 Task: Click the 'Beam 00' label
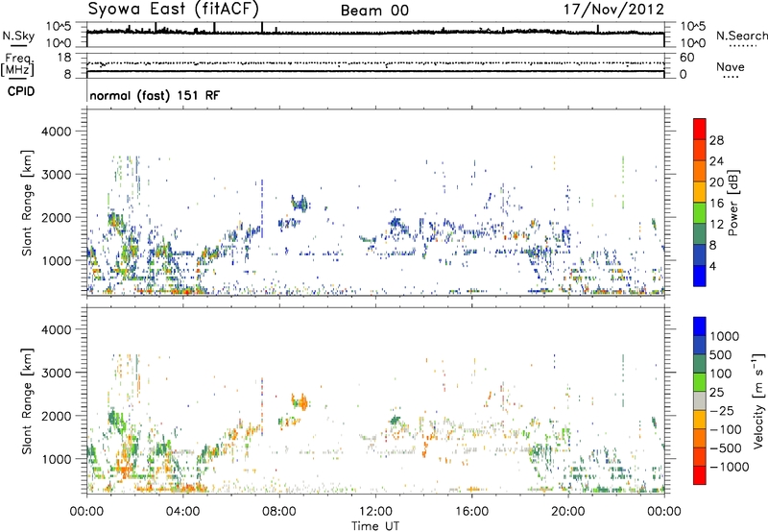click(374, 11)
